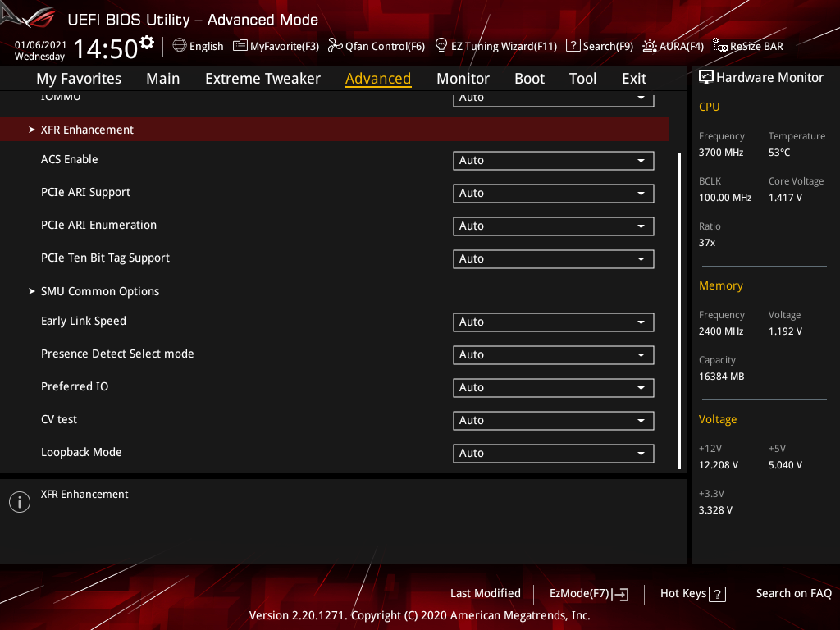Click CPU temperature 53°C value
The image size is (840, 630).
(779, 153)
